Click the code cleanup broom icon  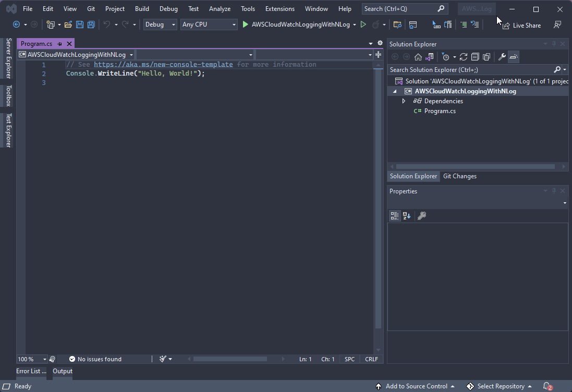(x=163, y=359)
